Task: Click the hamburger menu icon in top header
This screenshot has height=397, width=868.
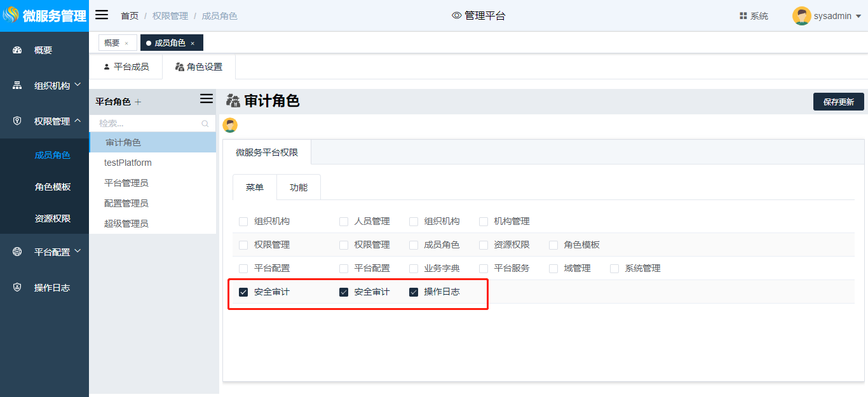Action: [102, 15]
